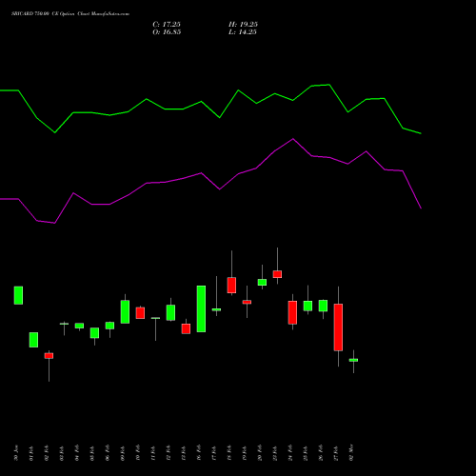
Task: Click the 02 Mar date label
Action: pos(351,453)
